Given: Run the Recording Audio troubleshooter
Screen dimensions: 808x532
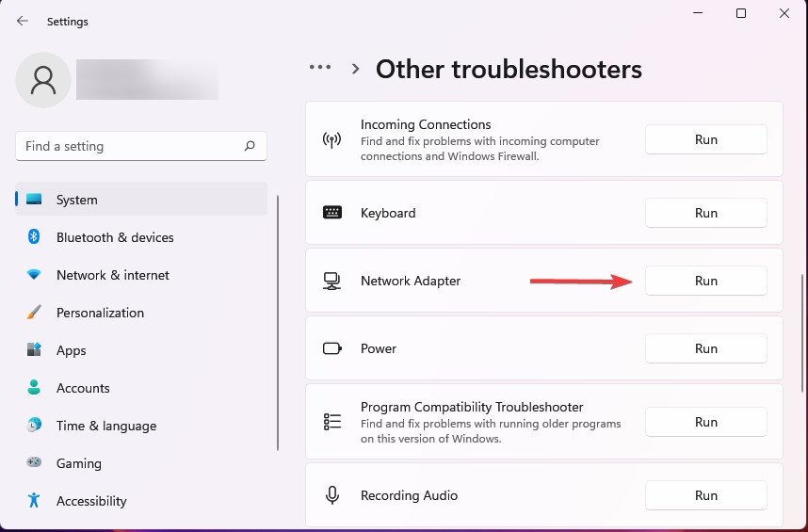Looking at the screenshot, I should 706,495.
